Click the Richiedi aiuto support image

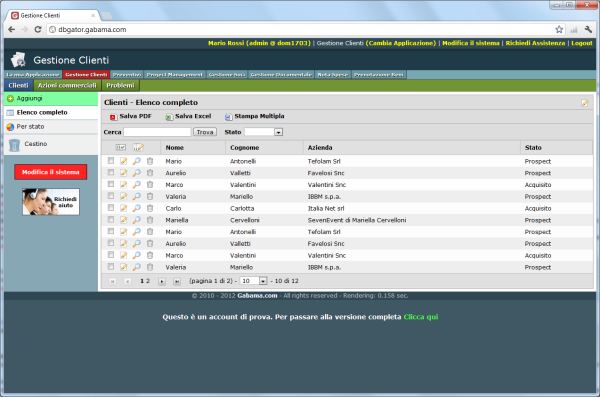(51, 202)
